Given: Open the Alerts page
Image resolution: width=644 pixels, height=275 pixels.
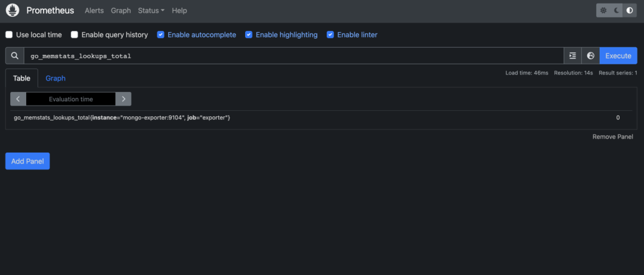Looking at the screenshot, I should 94,11.
